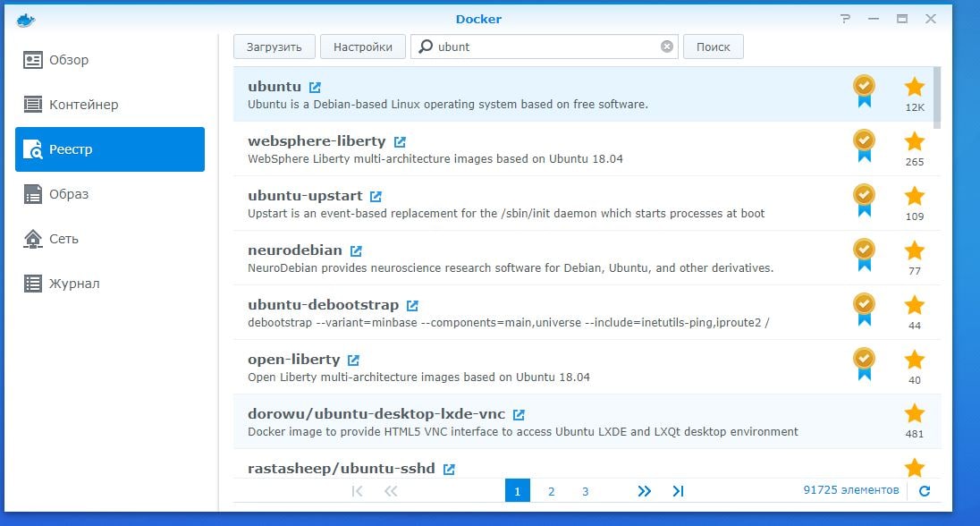Click the official badge on the websphere-liberty row
Screen dimensions: 980x526
point(865,146)
